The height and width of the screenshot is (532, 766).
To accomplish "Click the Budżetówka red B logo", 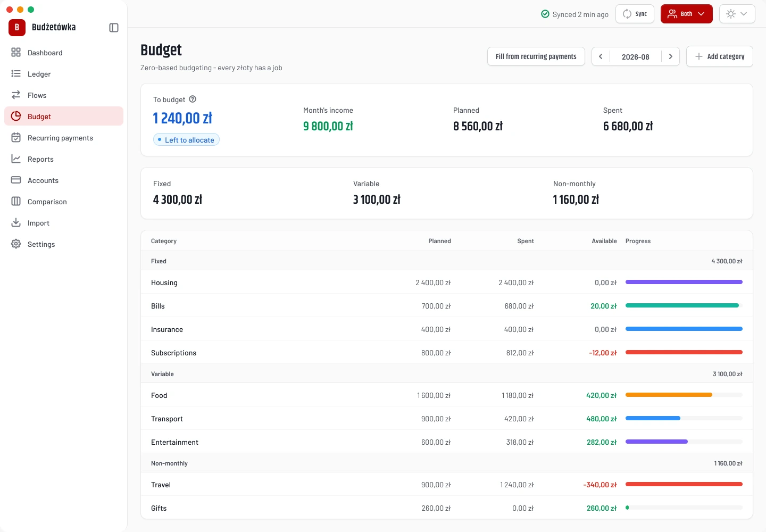I will pos(17,28).
